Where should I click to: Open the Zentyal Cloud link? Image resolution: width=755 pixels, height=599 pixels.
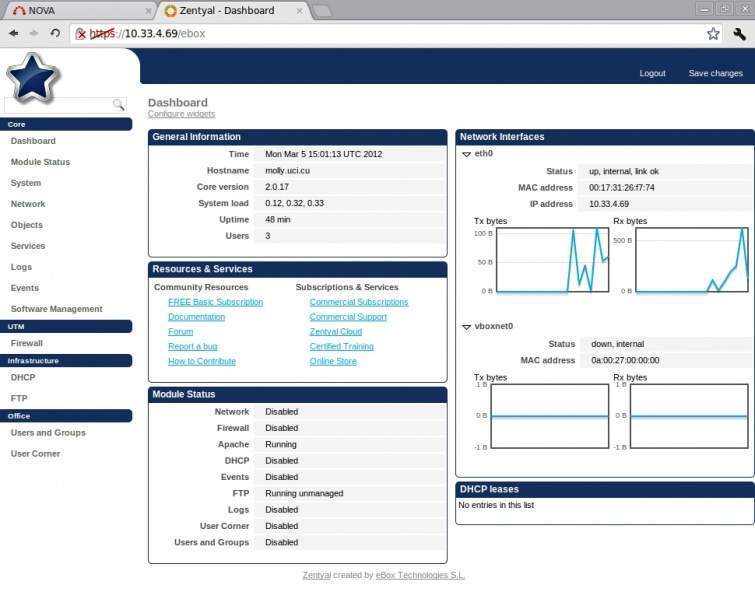tap(336, 332)
